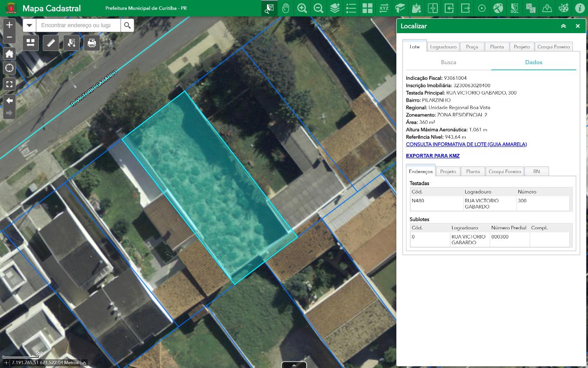Open the Consulta Informativa de Lote link
Screen dimensions: 588x368
tap(466, 144)
